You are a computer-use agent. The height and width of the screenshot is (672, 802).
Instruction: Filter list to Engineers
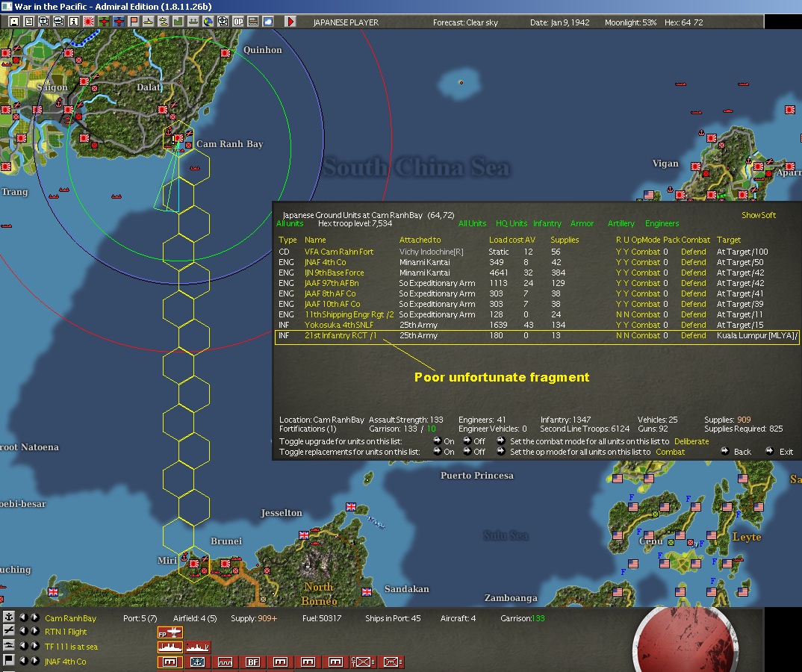click(x=662, y=223)
